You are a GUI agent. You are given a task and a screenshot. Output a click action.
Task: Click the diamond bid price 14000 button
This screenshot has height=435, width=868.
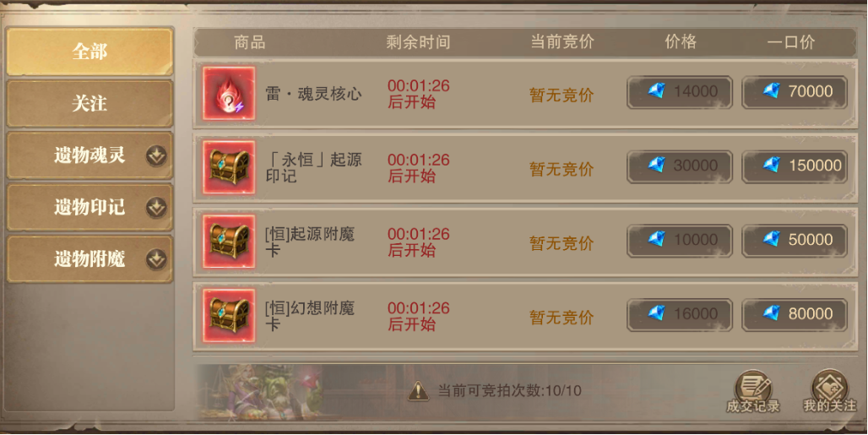680,92
